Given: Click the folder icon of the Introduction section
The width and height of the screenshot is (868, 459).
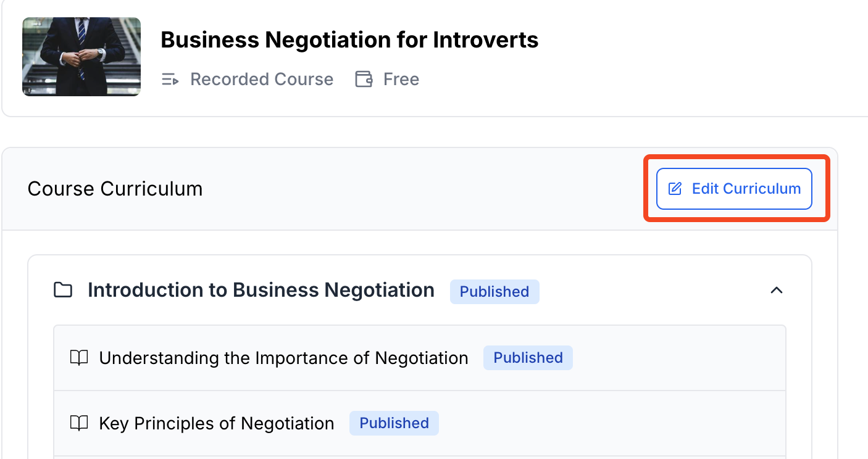Looking at the screenshot, I should (x=63, y=290).
